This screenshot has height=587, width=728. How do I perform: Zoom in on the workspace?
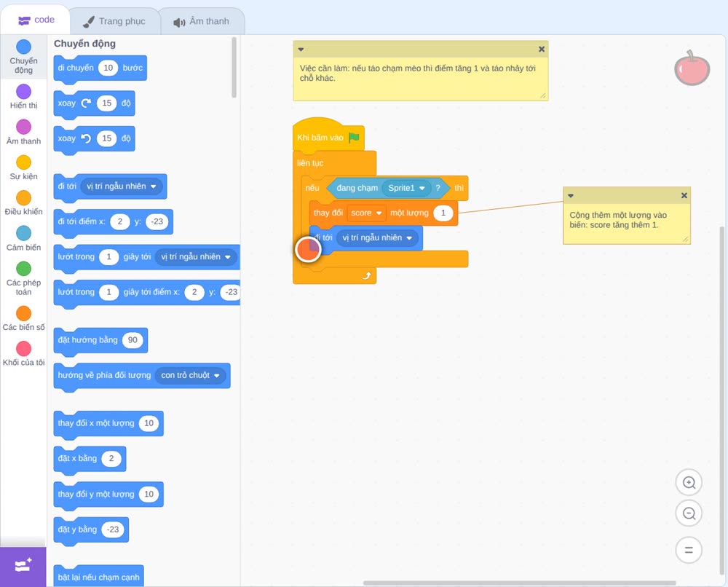(x=689, y=483)
